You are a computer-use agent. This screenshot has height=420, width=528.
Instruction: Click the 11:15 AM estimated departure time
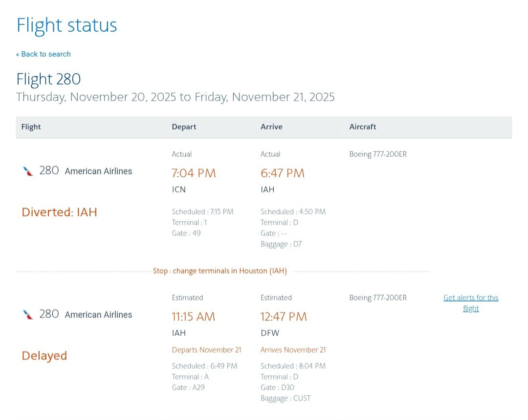pyautogui.click(x=194, y=316)
